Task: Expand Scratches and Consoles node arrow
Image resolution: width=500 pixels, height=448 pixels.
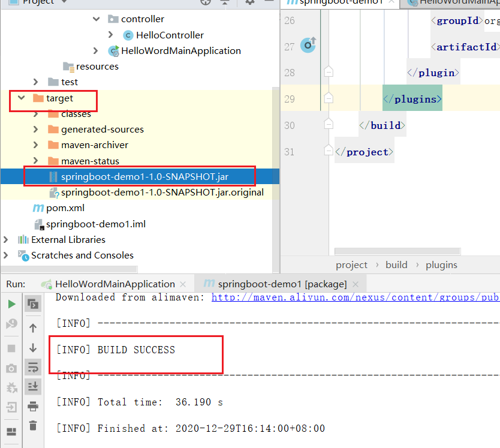Action: coord(5,255)
